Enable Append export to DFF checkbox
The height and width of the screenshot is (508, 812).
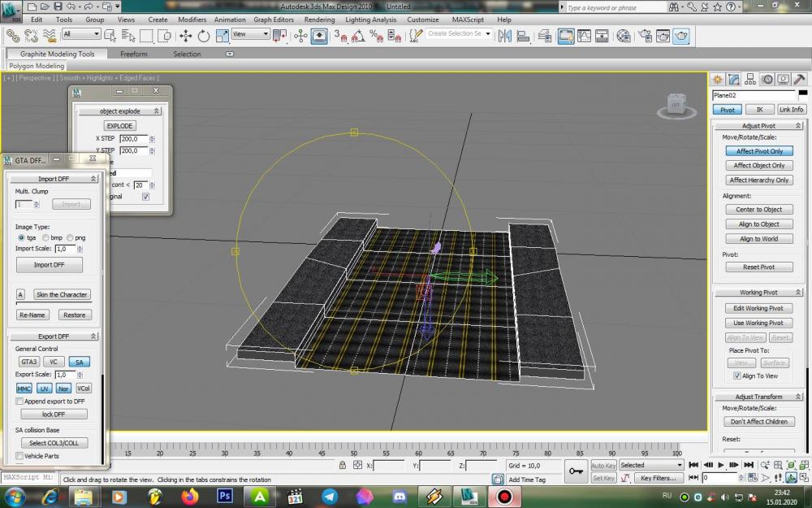pyautogui.click(x=19, y=402)
